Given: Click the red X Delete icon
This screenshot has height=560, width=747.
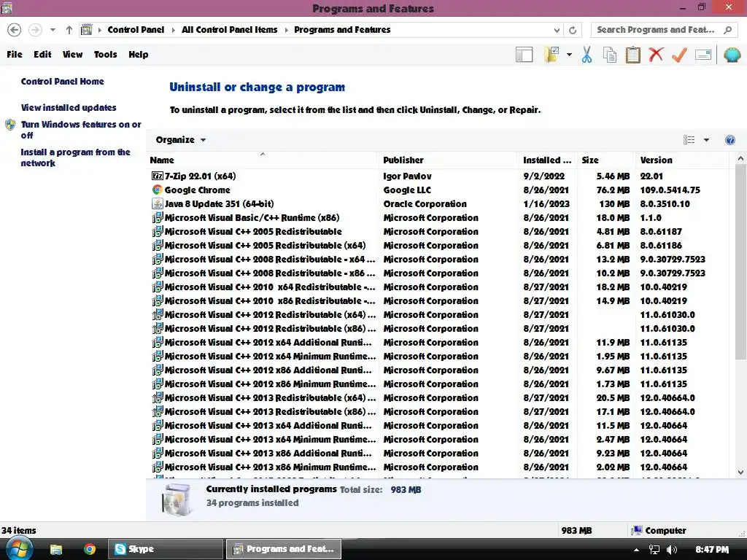Looking at the screenshot, I should [656, 55].
